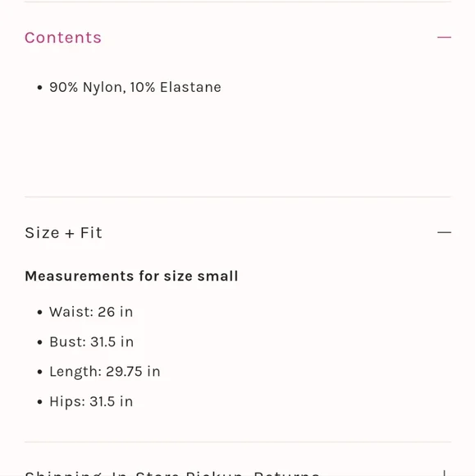Select the Bust: 31.5 in measurement
The height and width of the screenshot is (476, 475).
(91, 341)
